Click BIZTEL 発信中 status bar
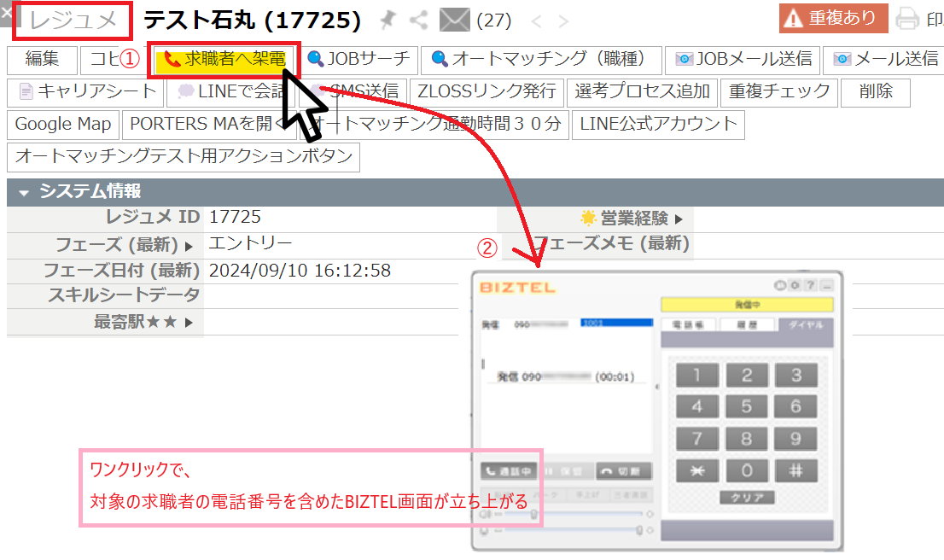 pyautogui.click(x=747, y=305)
